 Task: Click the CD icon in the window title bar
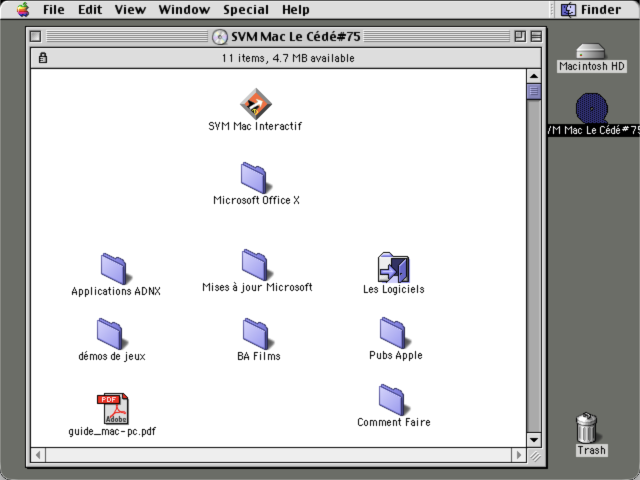(220, 37)
